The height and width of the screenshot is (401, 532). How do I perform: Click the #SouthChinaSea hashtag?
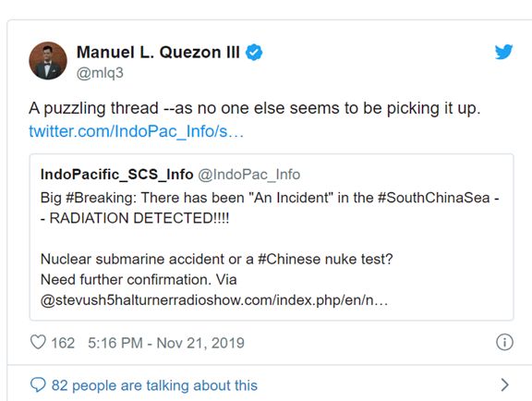(x=434, y=198)
